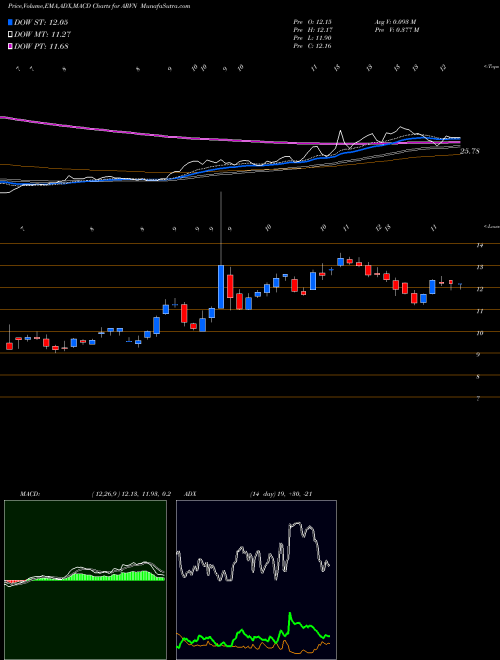
Task: Click the first red candle at chart start
Action: pyautogui.click(x=9, y=346)
